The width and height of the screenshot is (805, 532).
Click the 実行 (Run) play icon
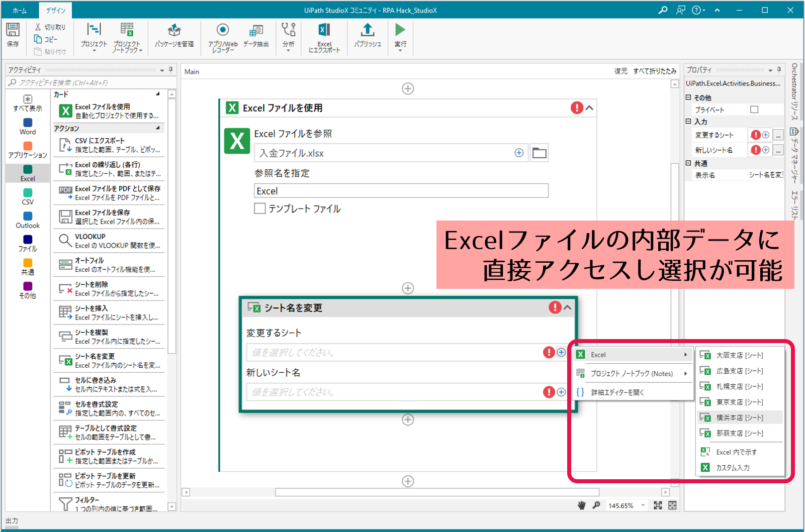click(x=400, y=30)
